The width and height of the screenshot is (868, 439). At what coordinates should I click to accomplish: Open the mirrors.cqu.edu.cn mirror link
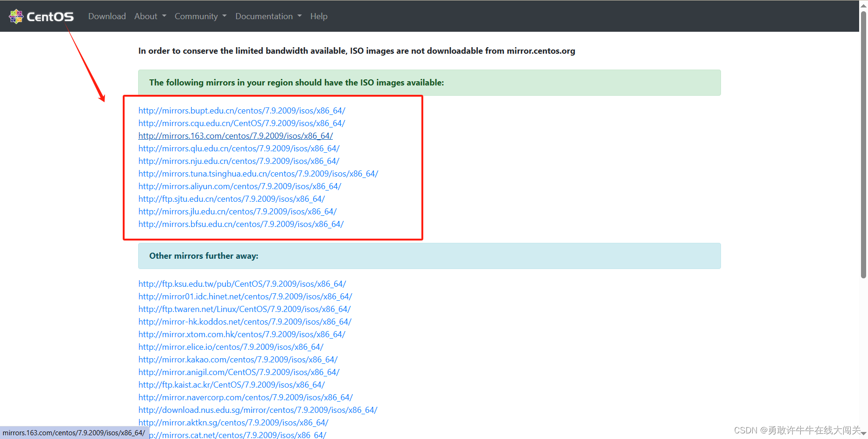(242, 123)
